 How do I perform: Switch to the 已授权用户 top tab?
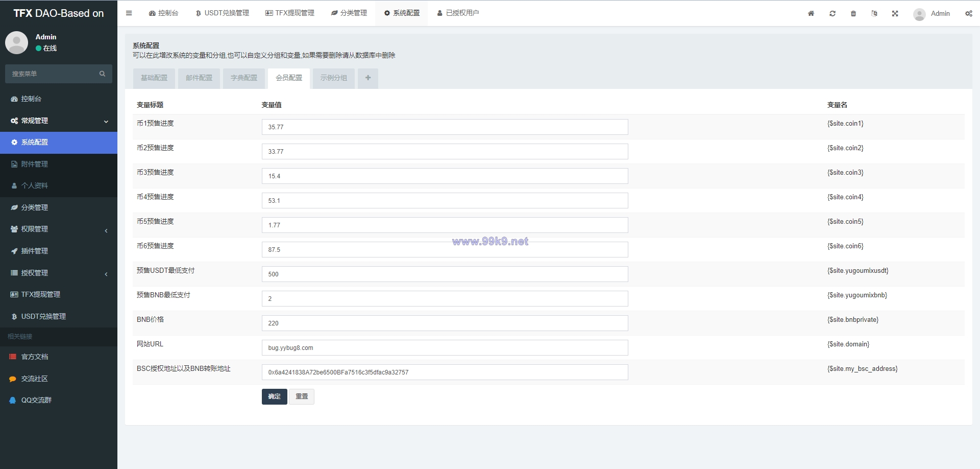coord(458,13)
